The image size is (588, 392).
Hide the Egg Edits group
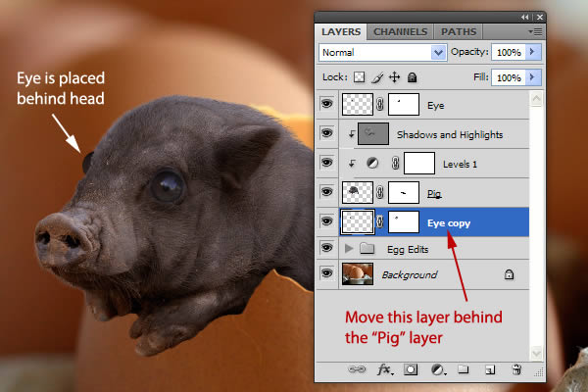coord(327,248)
